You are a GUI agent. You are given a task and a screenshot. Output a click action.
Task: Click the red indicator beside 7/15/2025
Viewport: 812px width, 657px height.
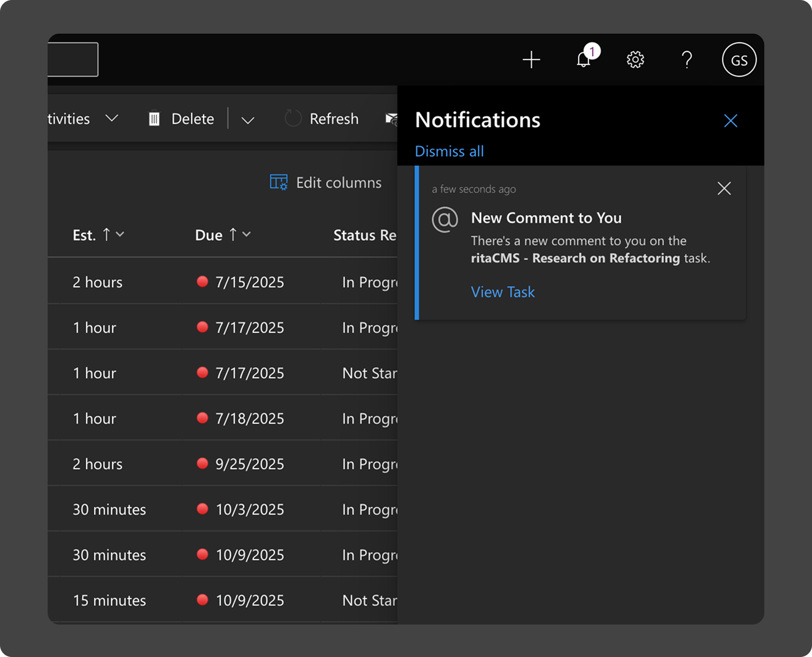(x=202, y=281)
